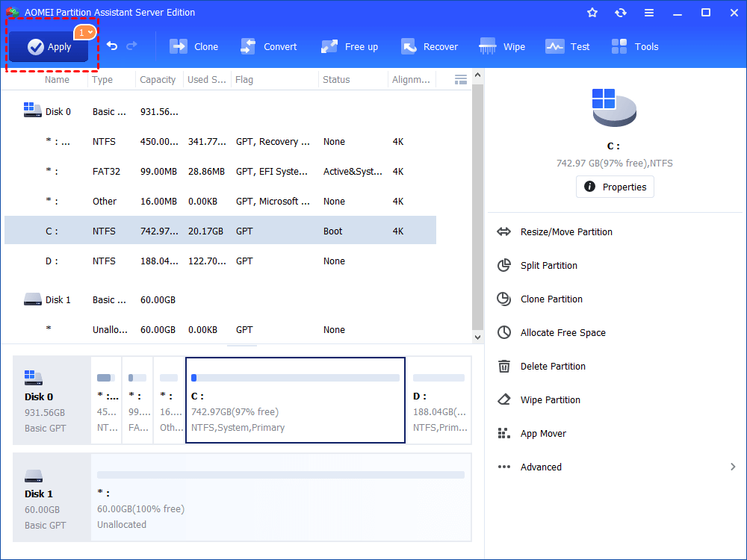Click the list scrollbar up arrow
Viewport: 747px width, 560px height.
pos(477,75)
